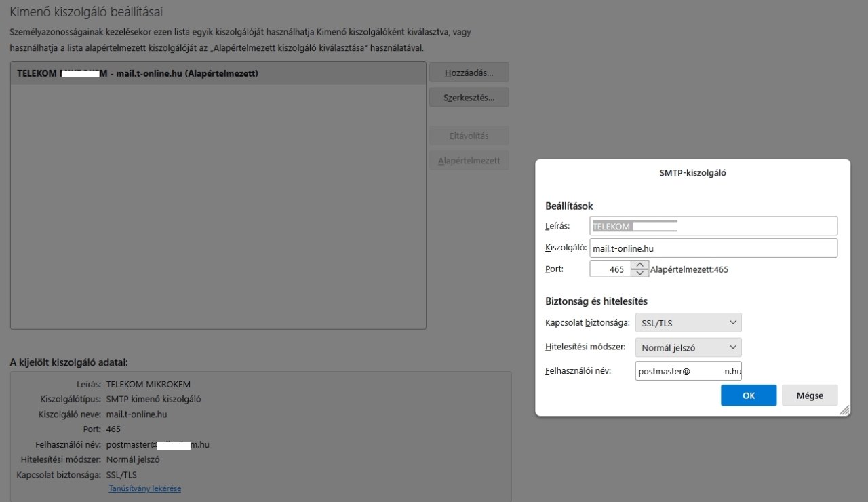Screen dimensions: 868x502
Task: Decrease the port number with the down arrow
Action: pyautogui.click(x=639, y=273)
